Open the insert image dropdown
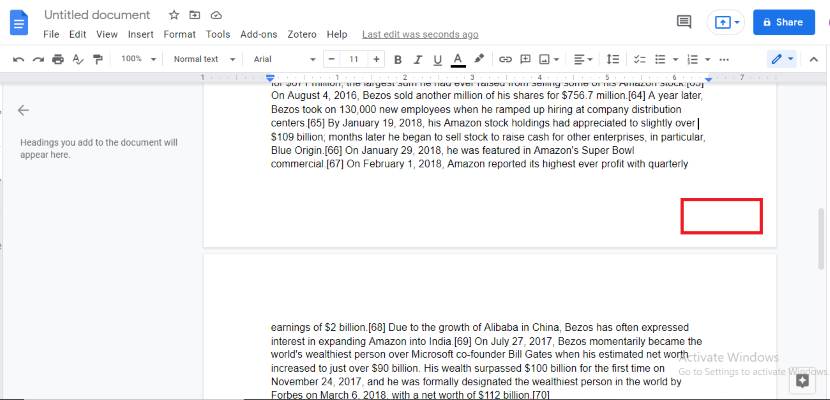The image size is (830, 400). coord(549,59)
